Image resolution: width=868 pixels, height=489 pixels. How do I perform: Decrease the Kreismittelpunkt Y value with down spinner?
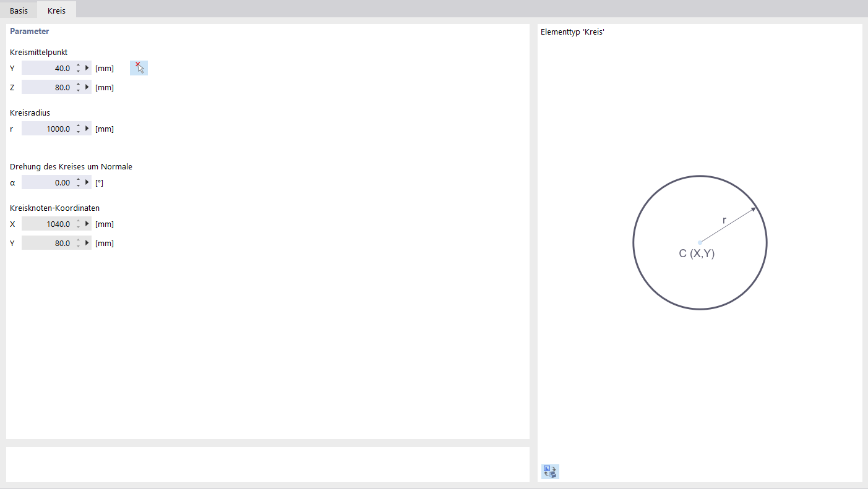78,72
